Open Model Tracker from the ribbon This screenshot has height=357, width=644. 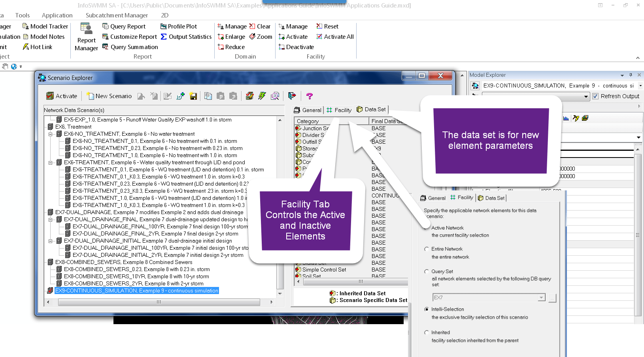(x=45, y=26)
